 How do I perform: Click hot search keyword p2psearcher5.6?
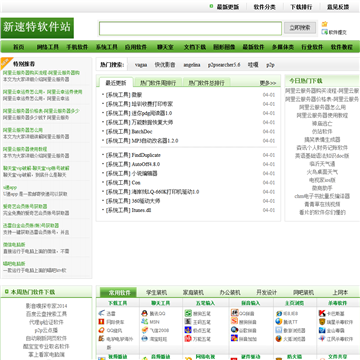point(224,65)
